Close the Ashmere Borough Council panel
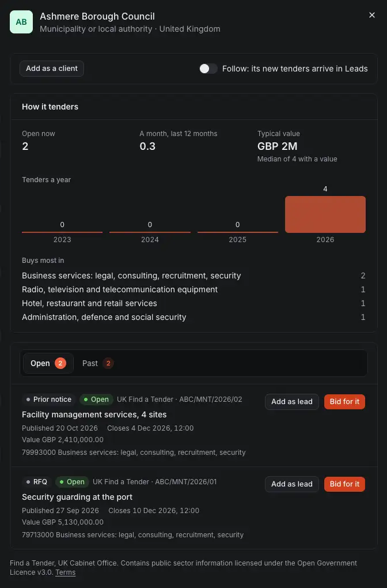The height and width of the screenshot is (588, 387). point(371,15)
